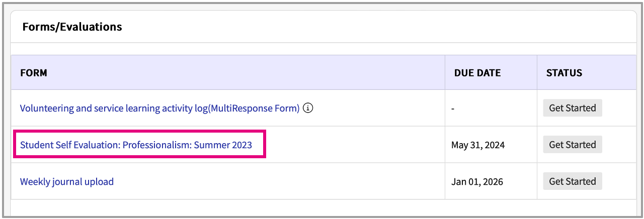Click the "(MultiResponse Form)" label text
Image resolution: width=644 pixels, height=219 pixels.
tap(262, 108)
